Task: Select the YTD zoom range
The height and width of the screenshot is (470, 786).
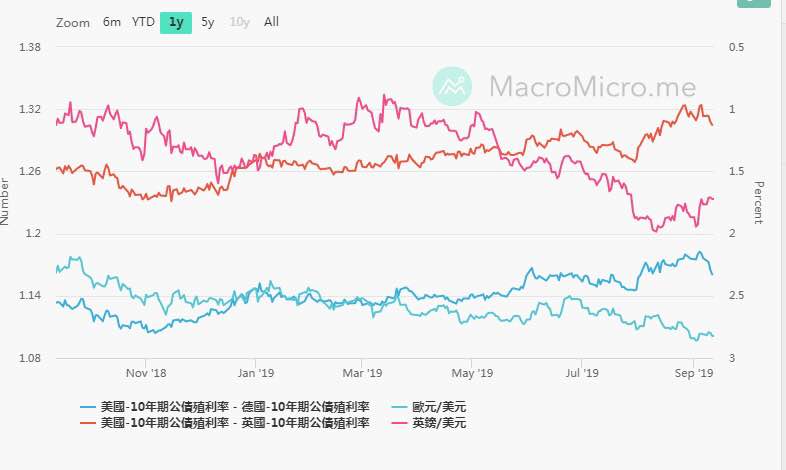Action: tap(143, 22)
